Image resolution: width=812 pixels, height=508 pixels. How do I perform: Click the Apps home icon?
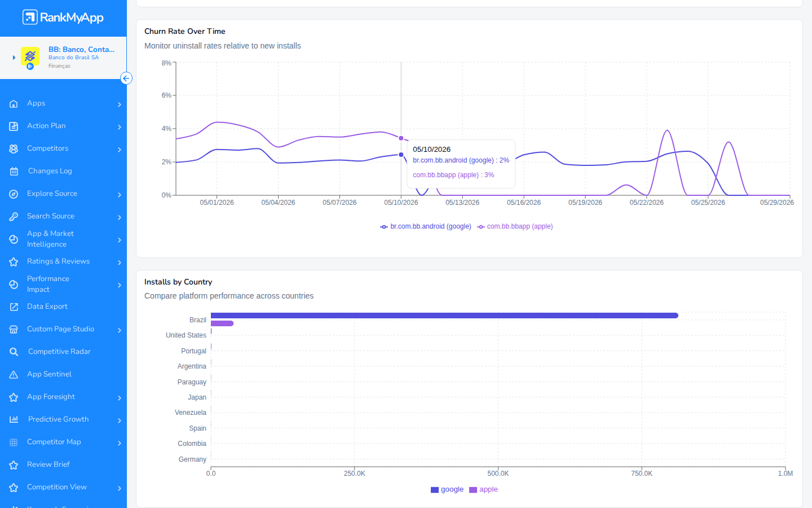14,104
